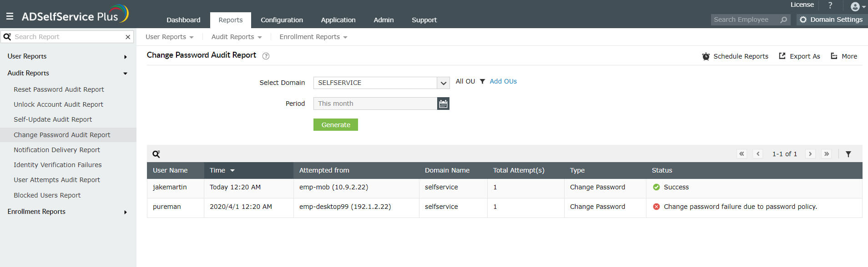Open the calendar picker for Period
Viewport: 868px width, 267px height.
pyautogui.click(x=443, y=104)
